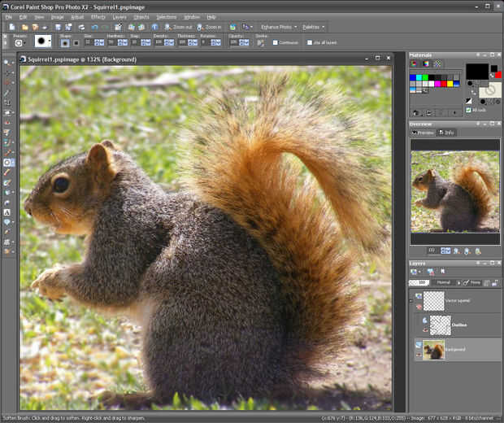Select the Text tool in the toolbar
The image size is (504, 423).
(x=7, y=211)
